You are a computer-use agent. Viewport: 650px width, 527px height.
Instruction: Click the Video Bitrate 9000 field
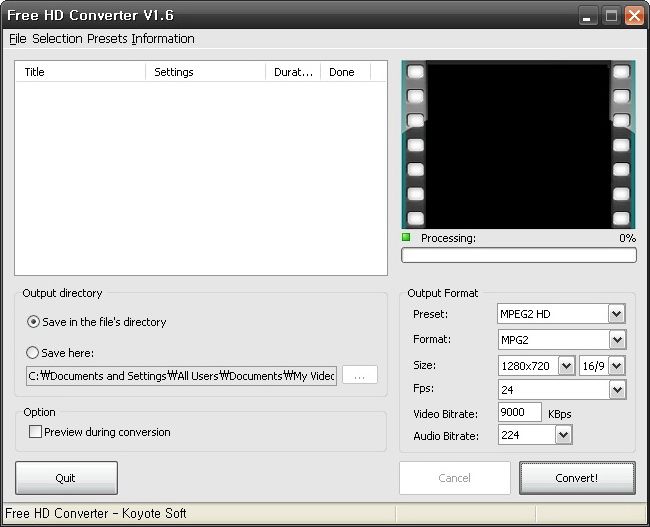(x=520, y=412)
